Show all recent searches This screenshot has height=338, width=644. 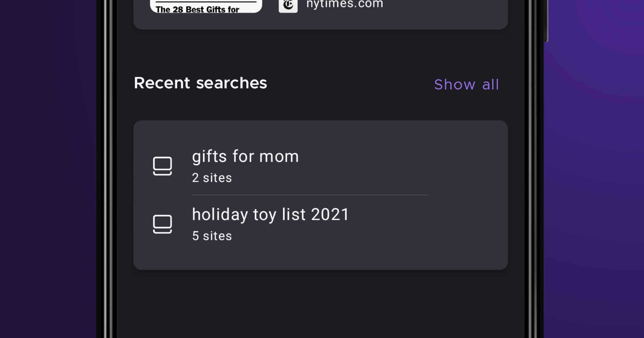(x=466, y=85)
